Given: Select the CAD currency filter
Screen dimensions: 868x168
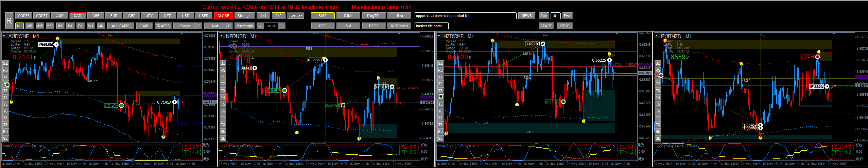Looking at the screenshot, I should tap(78, 16).
